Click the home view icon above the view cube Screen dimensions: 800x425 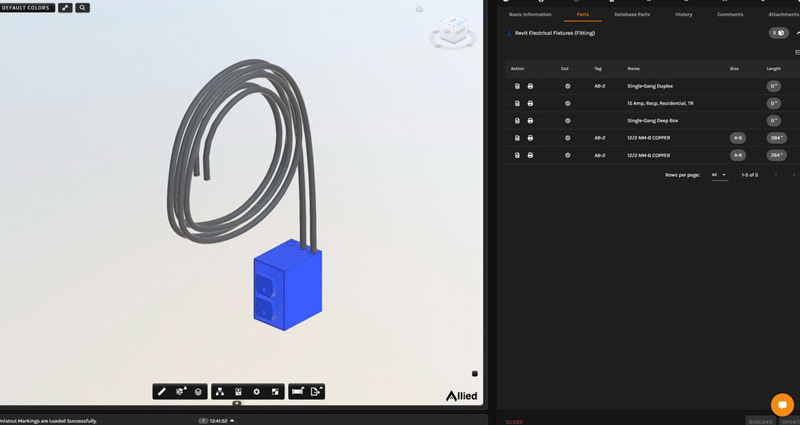(x=419, y=9)
